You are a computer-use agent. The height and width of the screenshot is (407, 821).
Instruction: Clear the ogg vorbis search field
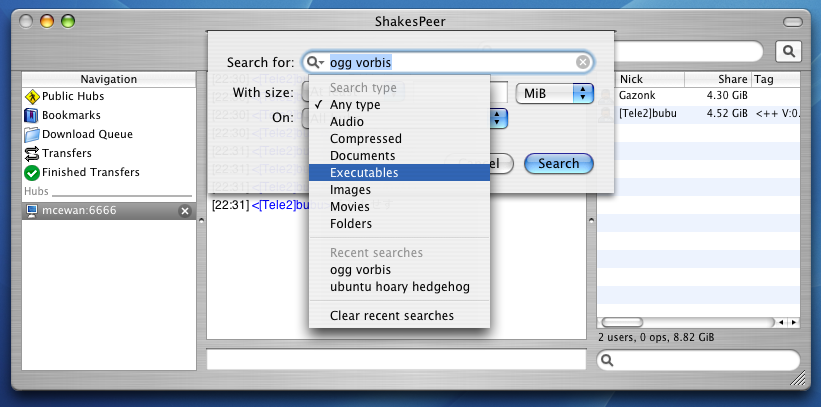pyautogui.click(x=583, y=63)
